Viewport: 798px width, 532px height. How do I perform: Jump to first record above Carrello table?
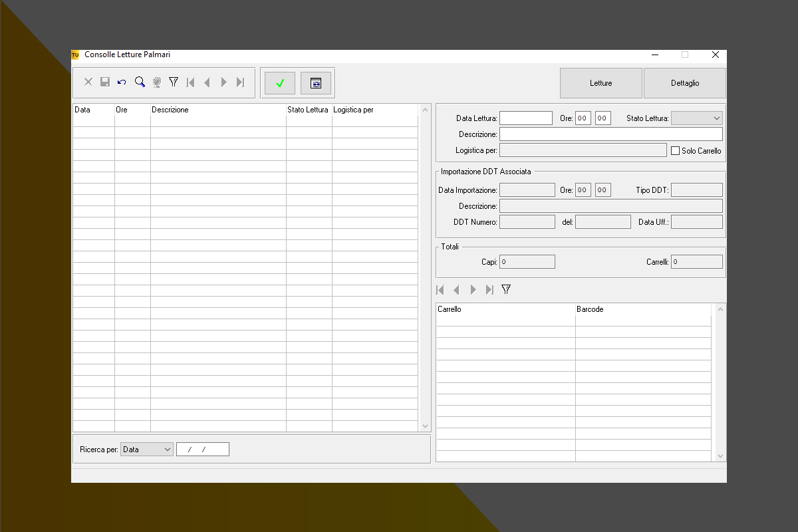click(440, 290)
